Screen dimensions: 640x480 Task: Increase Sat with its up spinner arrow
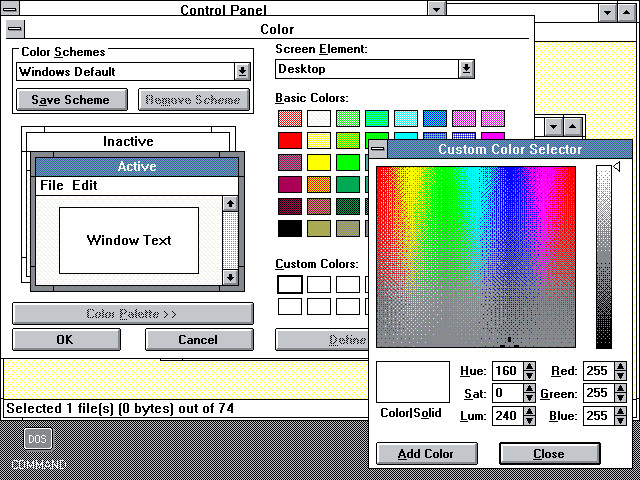click(x=530, y=389)
